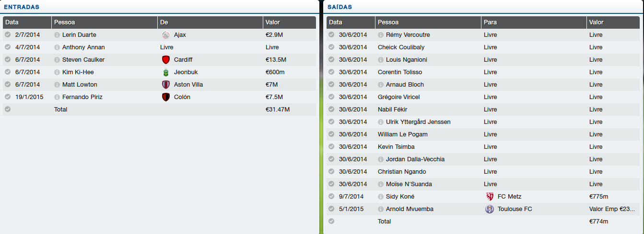This screenshot has width=644, height=234.
Task: Select the Corentin Tolisso row
Action: [x=400, y=72]
